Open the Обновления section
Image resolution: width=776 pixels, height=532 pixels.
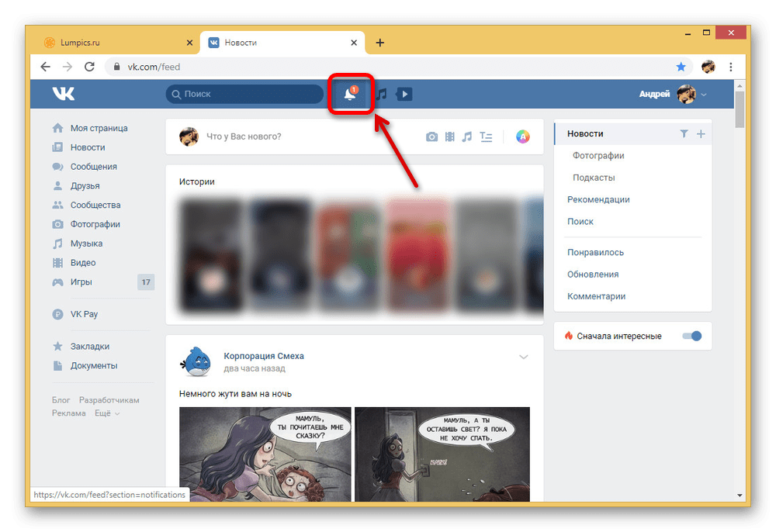[593, 275]
